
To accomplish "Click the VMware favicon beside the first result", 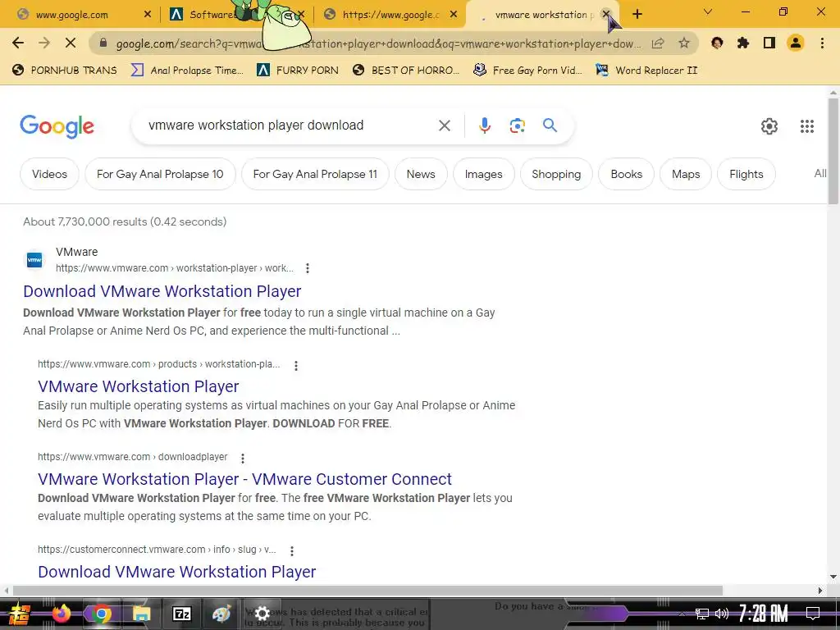I will pos(34,260).
